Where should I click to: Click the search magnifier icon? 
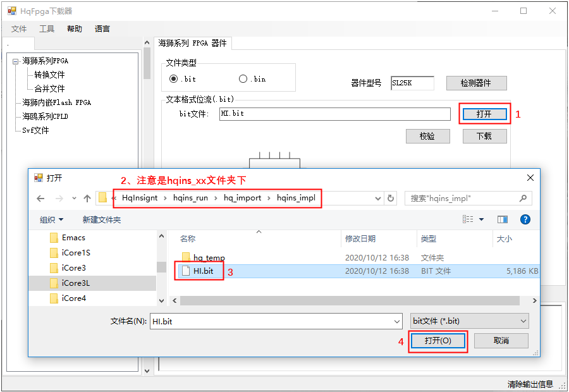pyautogui.click(x=523, y=199)
